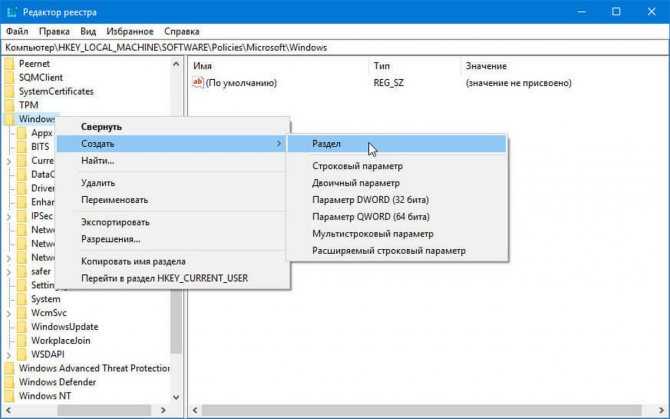Click the WSDAPI folder icon
Screen dimensions: 670x419
tap(22, 354)
